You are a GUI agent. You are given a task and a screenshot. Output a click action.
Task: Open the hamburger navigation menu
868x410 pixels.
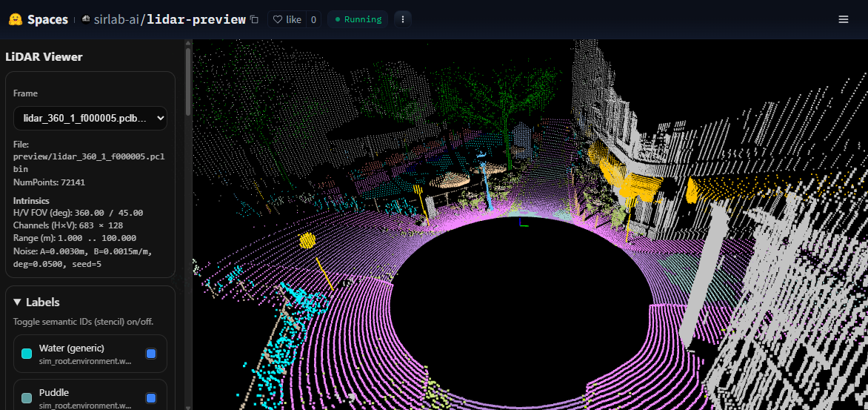click(843, 19)
